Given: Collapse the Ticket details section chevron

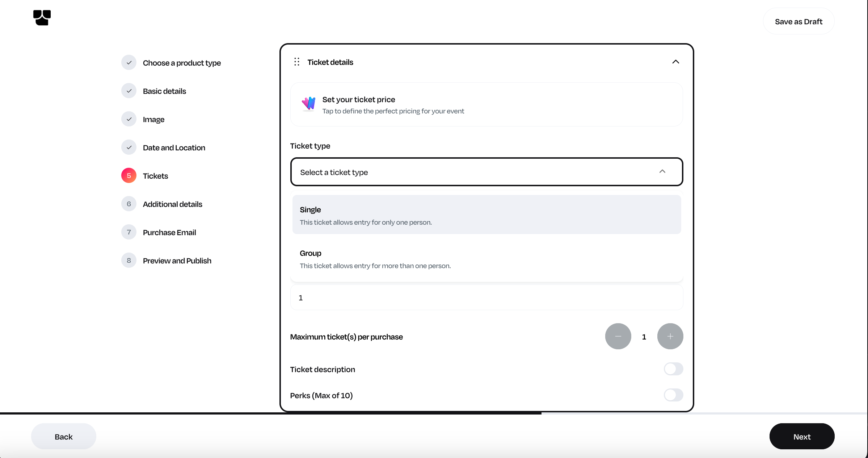Looking at the screenshot, I should point(675,62).
